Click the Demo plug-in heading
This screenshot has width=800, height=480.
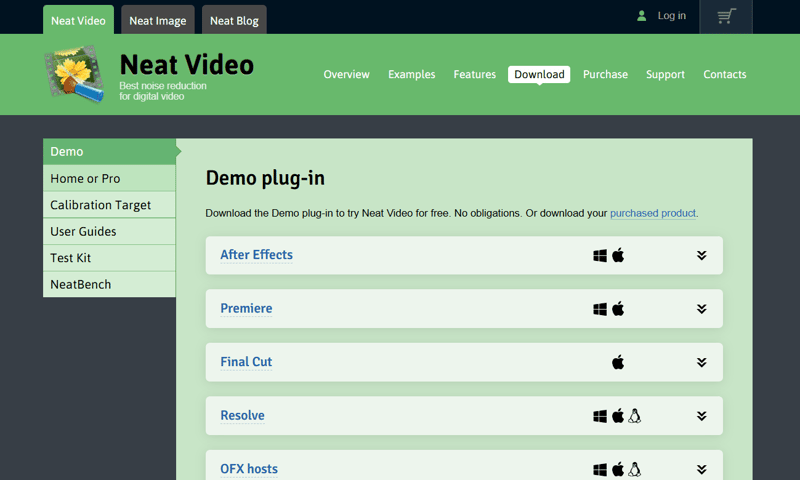click(x=265, y=178)
